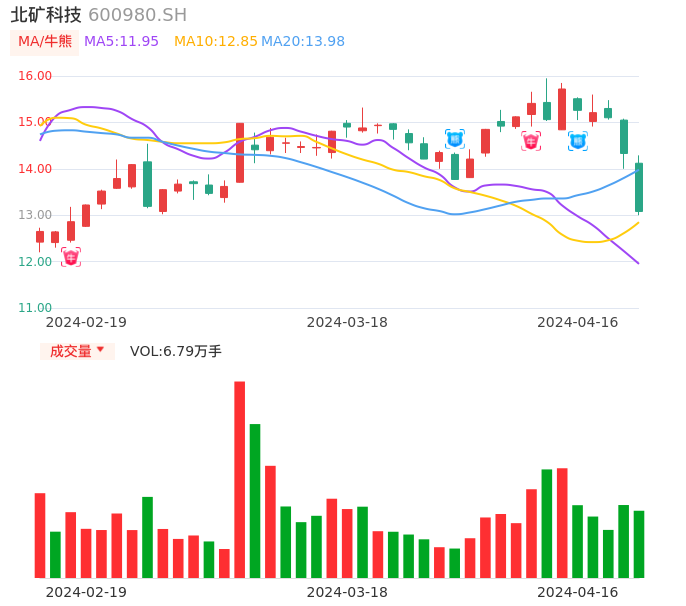Viewport: 686px width, 606px height.
Task: Click the 14.00 price axis label
Action: (35, 169)
